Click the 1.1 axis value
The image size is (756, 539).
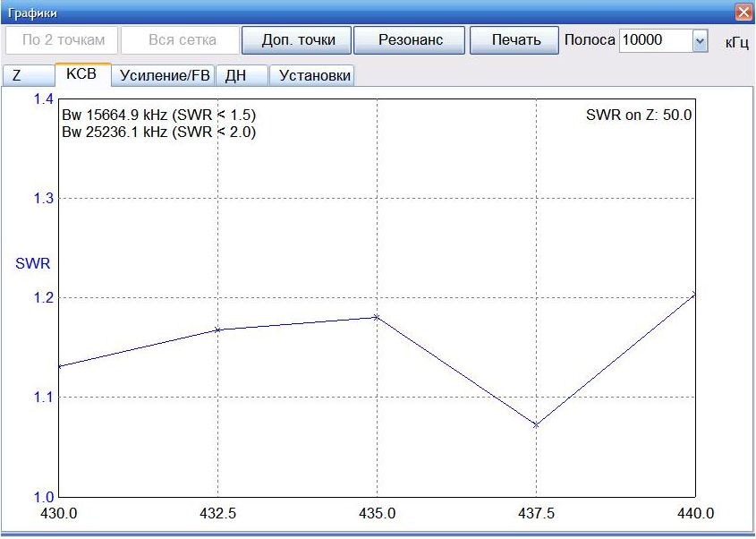[44, 398]
